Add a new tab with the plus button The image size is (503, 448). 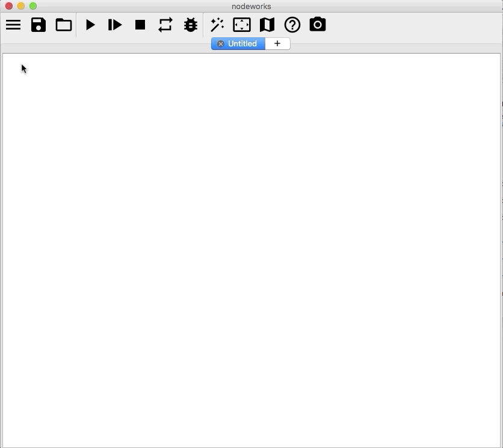[277, 44]
